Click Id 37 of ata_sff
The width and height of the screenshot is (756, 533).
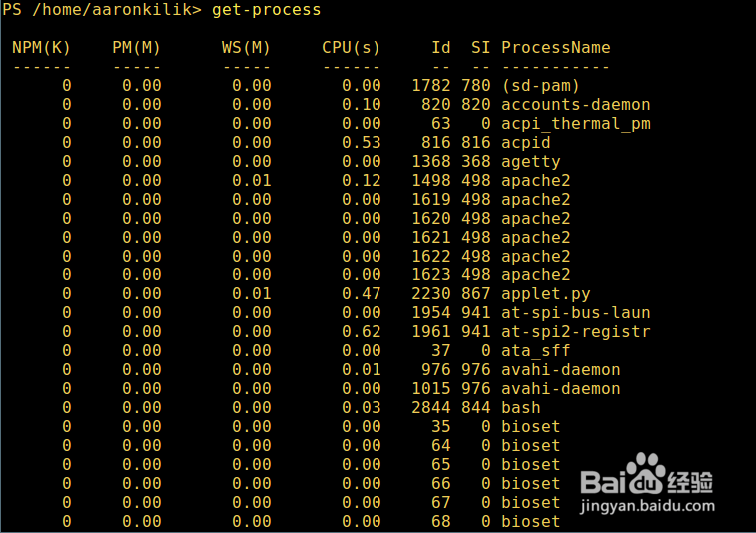(x=441, y=351)
